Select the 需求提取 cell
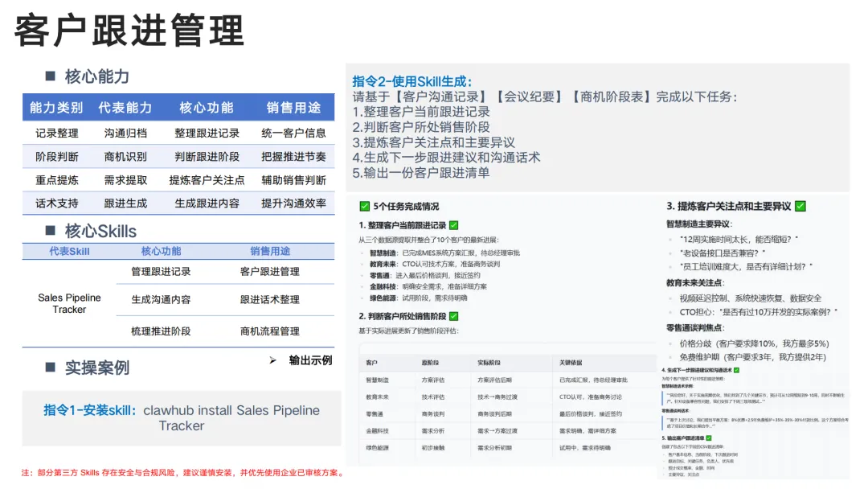Viewport: 868px width, 489px height. click(125, 180)
